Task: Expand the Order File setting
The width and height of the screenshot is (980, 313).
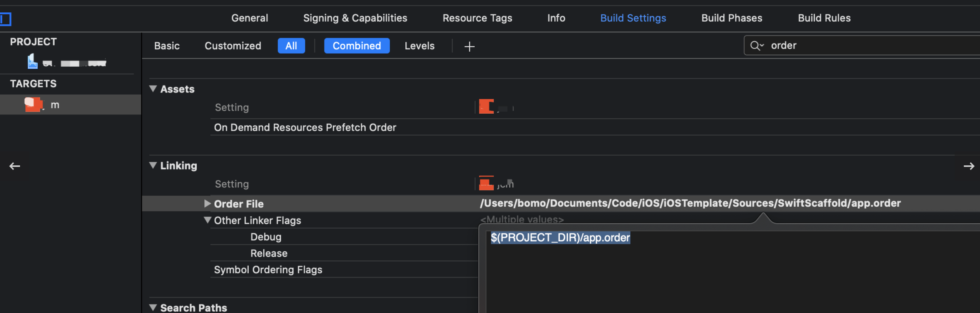Action: pos(207,204)
